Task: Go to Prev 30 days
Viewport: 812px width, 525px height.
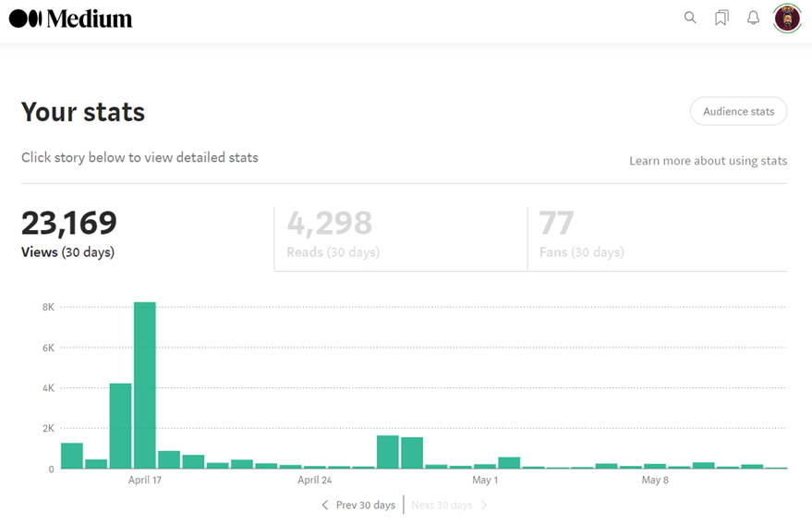Action: click(x=365, y=505)
